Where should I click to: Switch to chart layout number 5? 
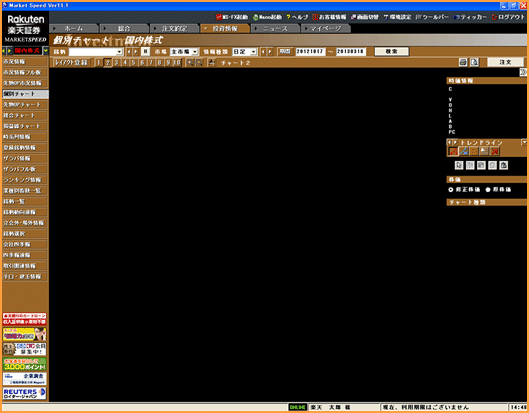134,62
